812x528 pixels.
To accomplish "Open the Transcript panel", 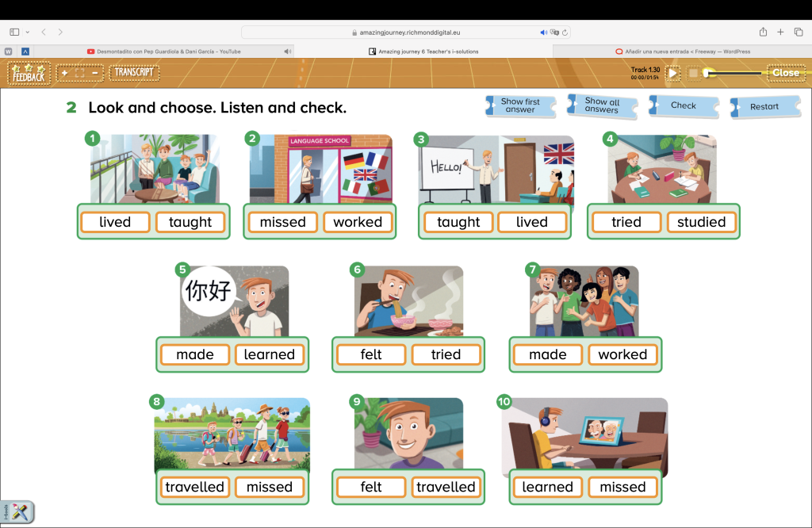I will (133, 73).
